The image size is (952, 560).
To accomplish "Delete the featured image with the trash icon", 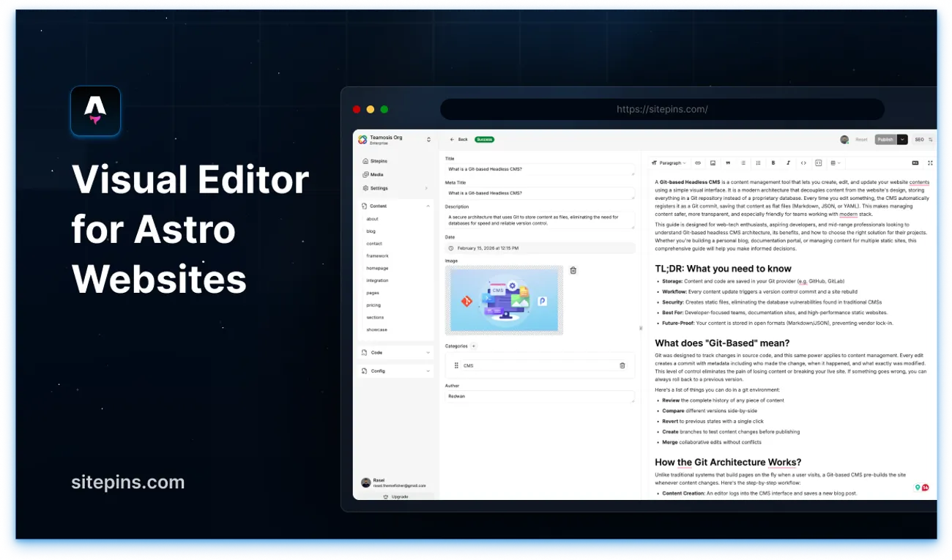I will (573, 270).
